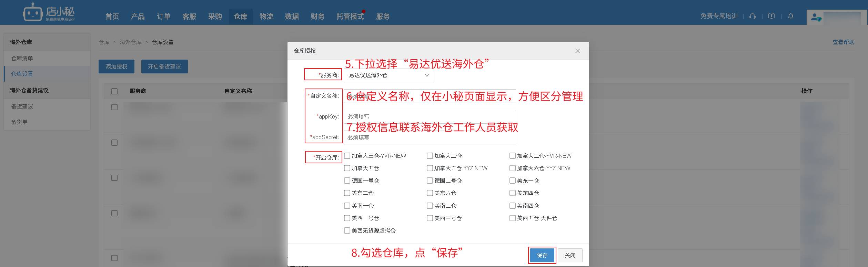Click the user account avatar icon
The height and width of the screenshot is (267, 868).
[816, 17]
